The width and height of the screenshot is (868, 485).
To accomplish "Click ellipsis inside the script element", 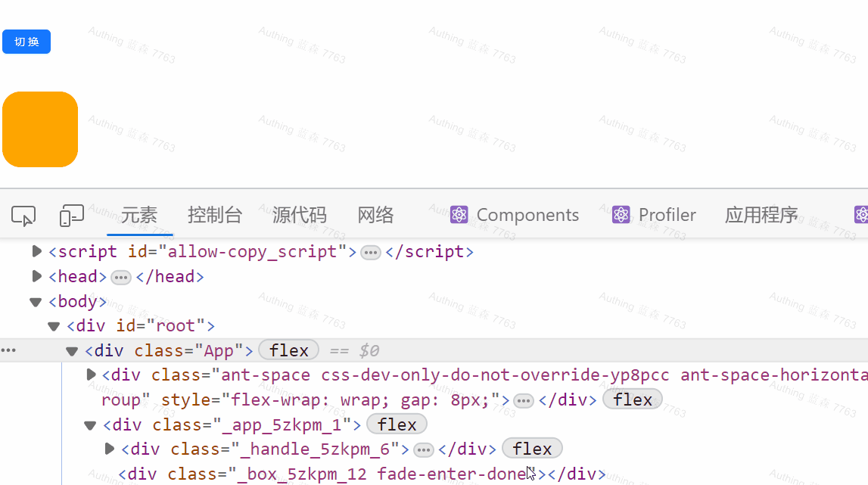I will [371, 253].
